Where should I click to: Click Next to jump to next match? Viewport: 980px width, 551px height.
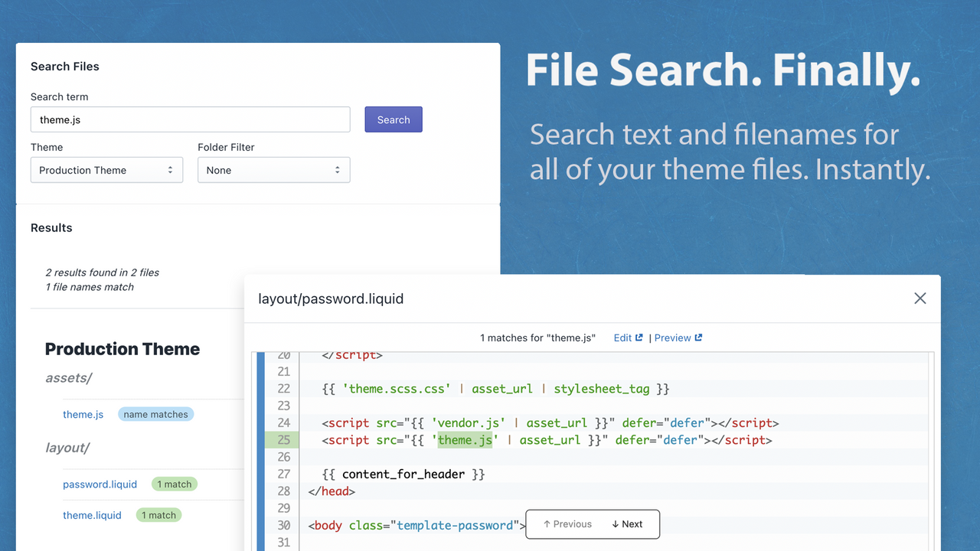(629, 524)
